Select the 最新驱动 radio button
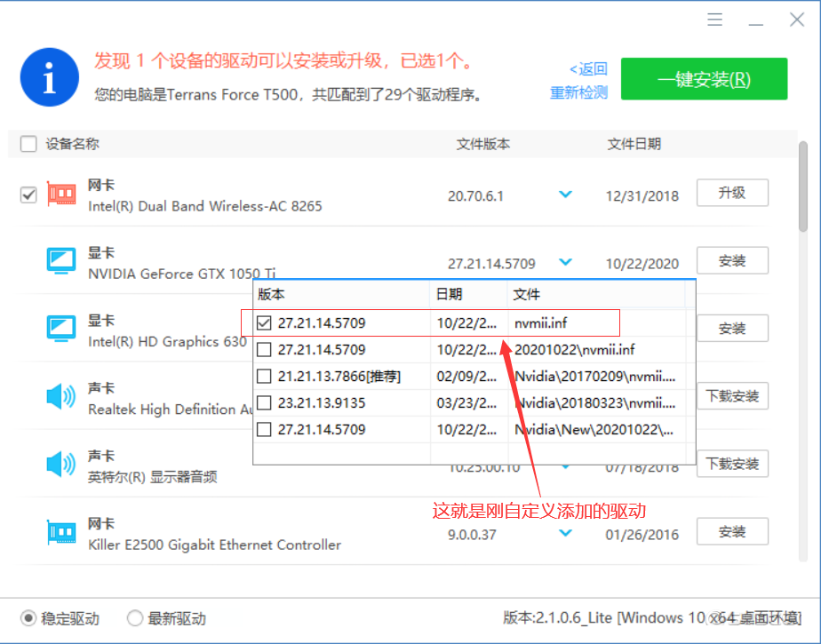The height and width of the screenshot is (644, 821). click(x=134, y=618)
